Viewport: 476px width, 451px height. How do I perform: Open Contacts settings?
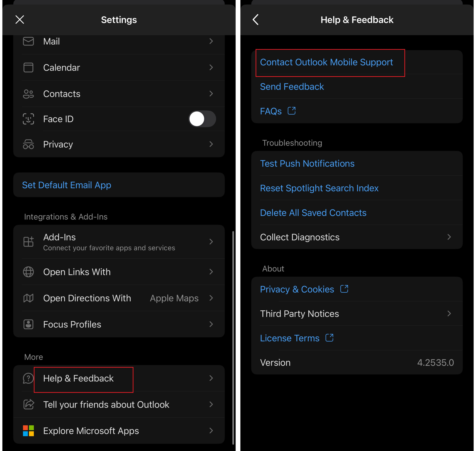[119, 94]
